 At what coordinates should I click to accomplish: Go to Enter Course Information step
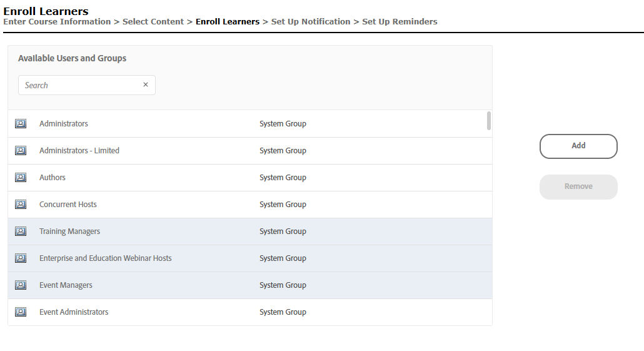point(57,22)
